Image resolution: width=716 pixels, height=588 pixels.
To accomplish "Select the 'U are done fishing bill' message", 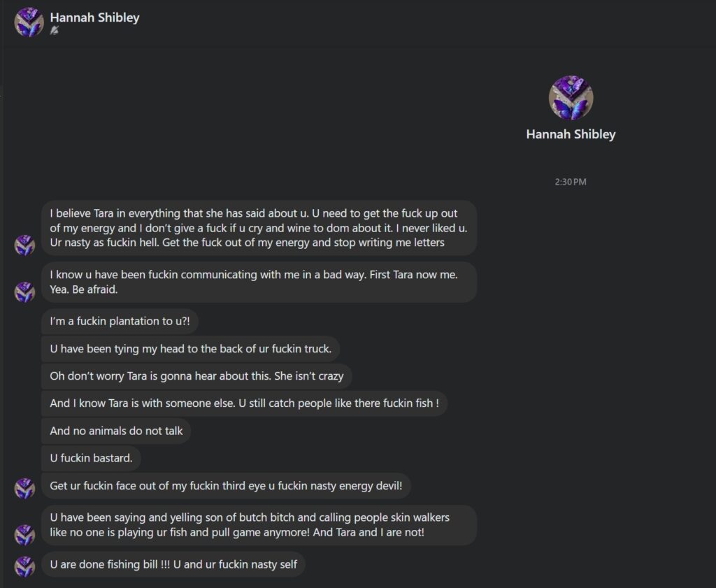I will (173, 564).
